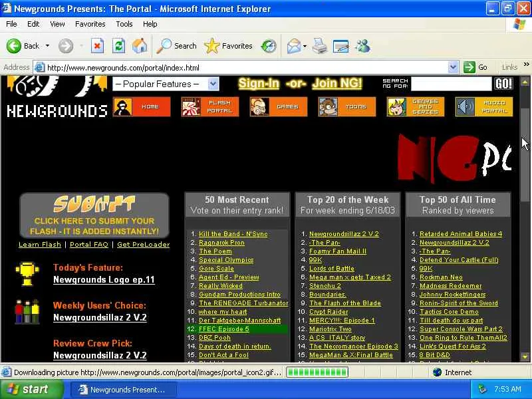Viewport: 532px width, 399px height.
Task: Click the greyed Forward arrow button
Action: 65,46
